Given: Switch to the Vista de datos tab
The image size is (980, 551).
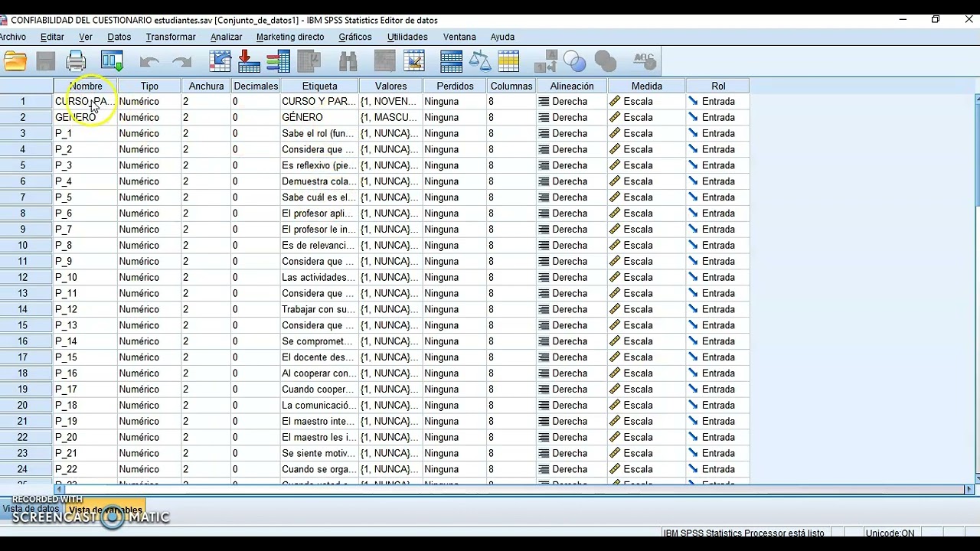Looking at the screenshot, I should point(31,509).
